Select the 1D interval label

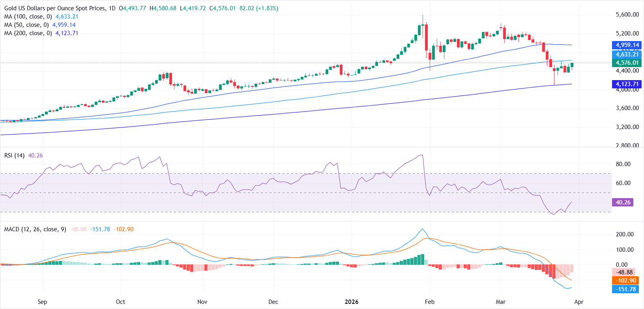tap(111, 8)
